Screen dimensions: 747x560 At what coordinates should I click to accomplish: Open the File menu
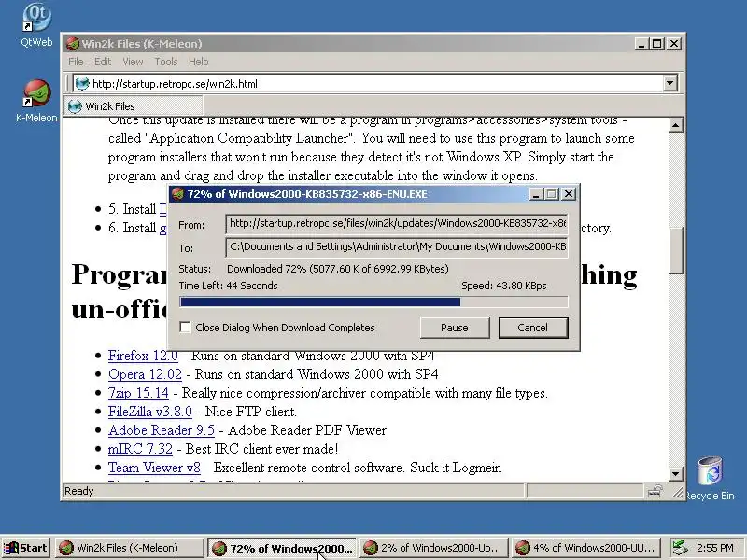coord(76,62)
